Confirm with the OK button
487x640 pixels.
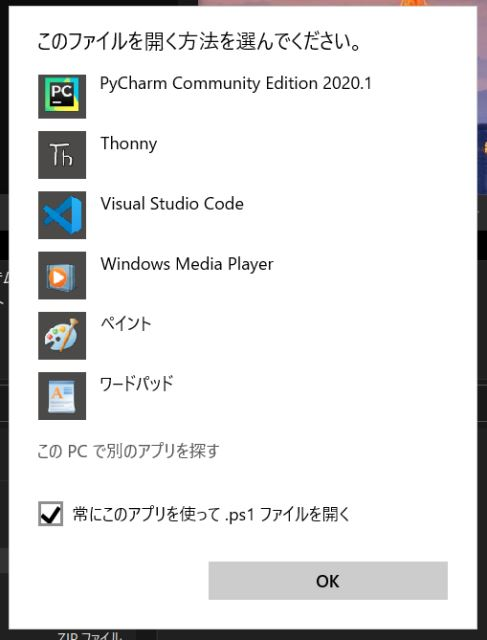tap(328, 580)
